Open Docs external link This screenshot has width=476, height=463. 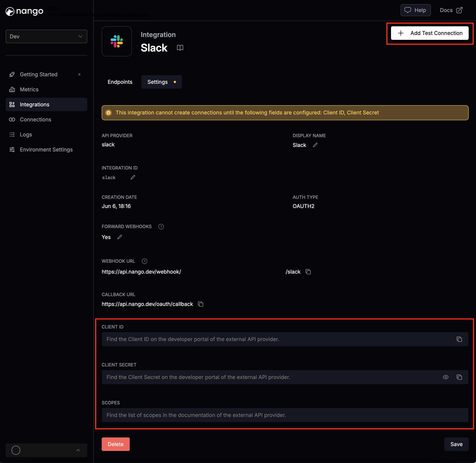click(451, 10)
